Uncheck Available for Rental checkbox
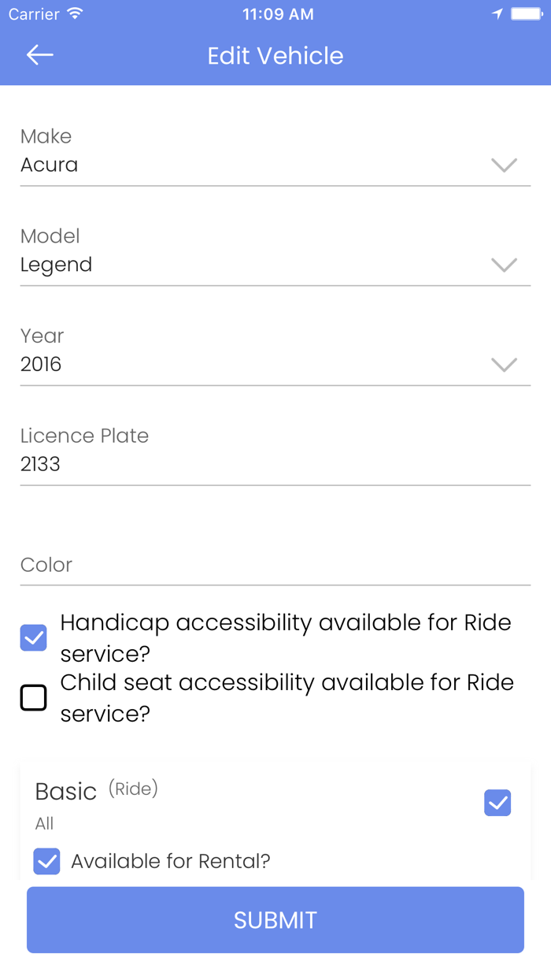Image resolution: width=551 pixels, height=980 pixels. tap(47, 861)
